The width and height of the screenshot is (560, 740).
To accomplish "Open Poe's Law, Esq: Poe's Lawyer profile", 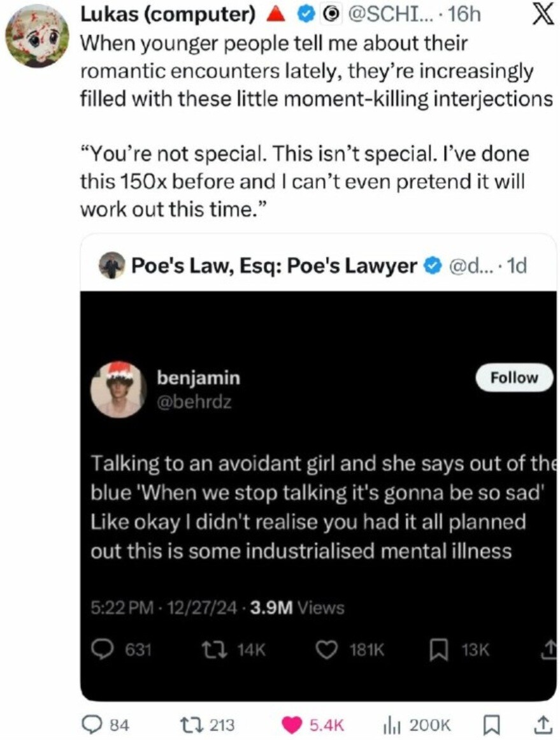I will (x=274, y=266).
